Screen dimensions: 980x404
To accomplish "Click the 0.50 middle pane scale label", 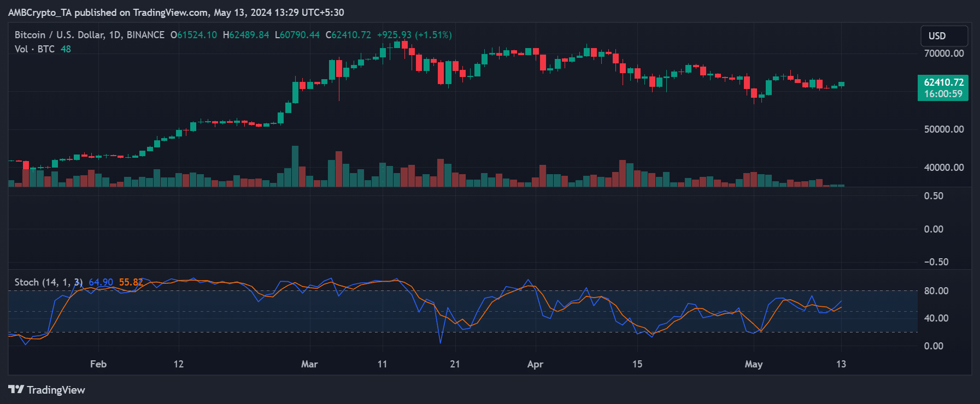I will (934, 196).
